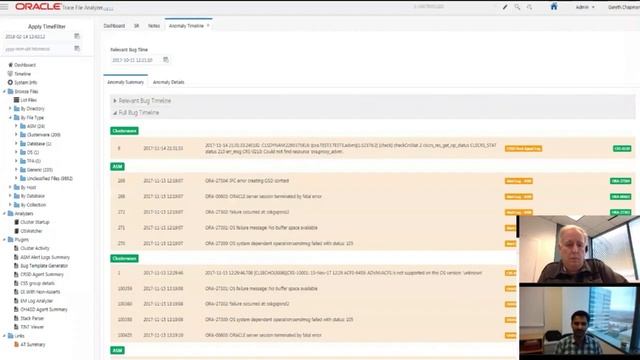
Task: Collapse the Analyzers tree node
Action: (x=4, y=213)
